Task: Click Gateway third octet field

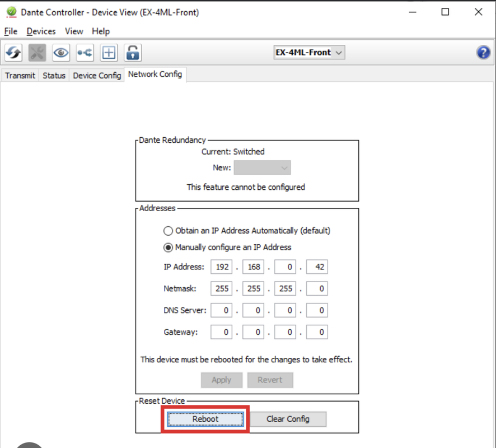Action: pyautogui.click(x=285, y=332)
